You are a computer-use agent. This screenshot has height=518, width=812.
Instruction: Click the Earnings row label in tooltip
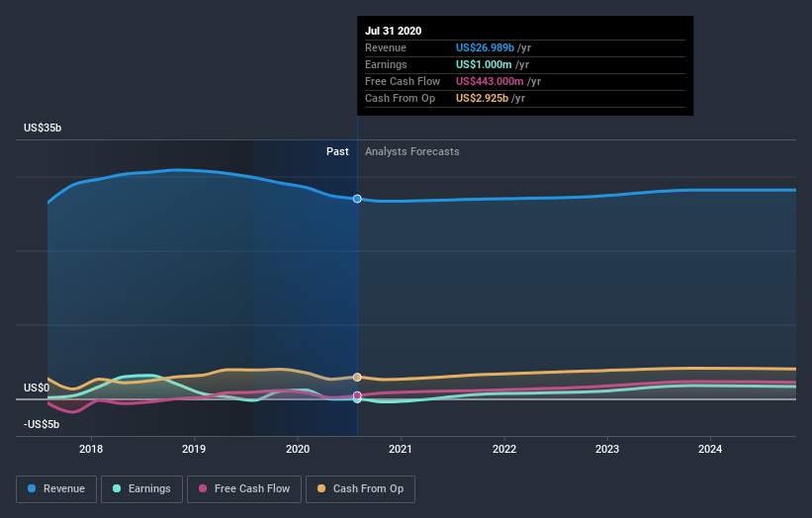point(386,64)
